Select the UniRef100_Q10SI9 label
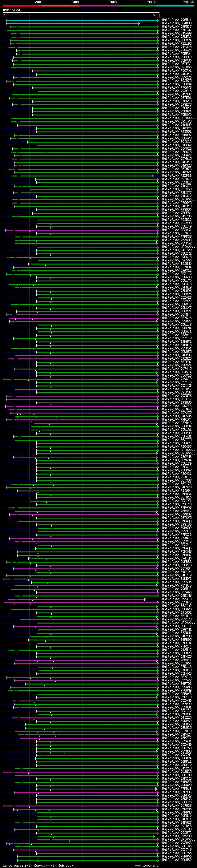This screenshot has height=868, width=197. (x=177, y=379)
